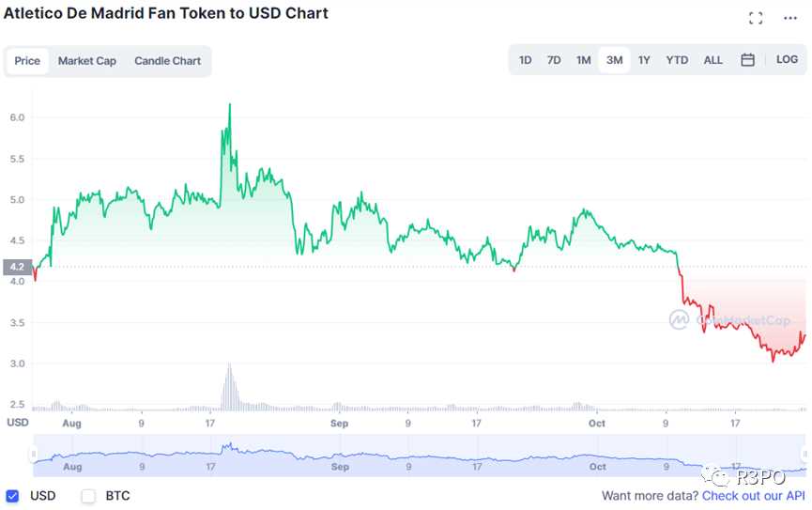Select the 1M time range
The width and height of the screenshot is (812, 510).
click(584, 60)
